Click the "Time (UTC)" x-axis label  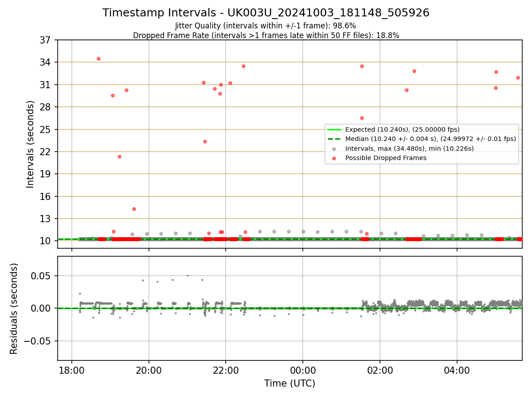pos(289,383)
